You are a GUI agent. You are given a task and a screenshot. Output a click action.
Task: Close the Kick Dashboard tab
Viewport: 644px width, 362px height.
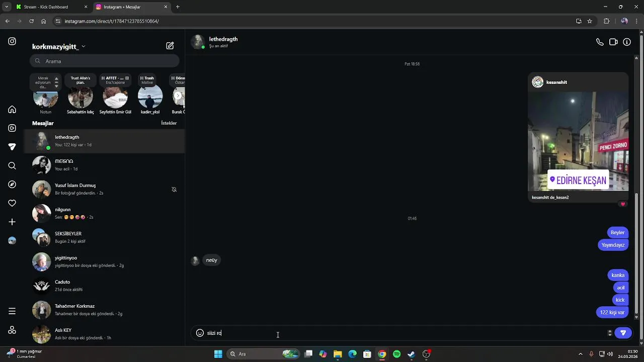(86, 7)
